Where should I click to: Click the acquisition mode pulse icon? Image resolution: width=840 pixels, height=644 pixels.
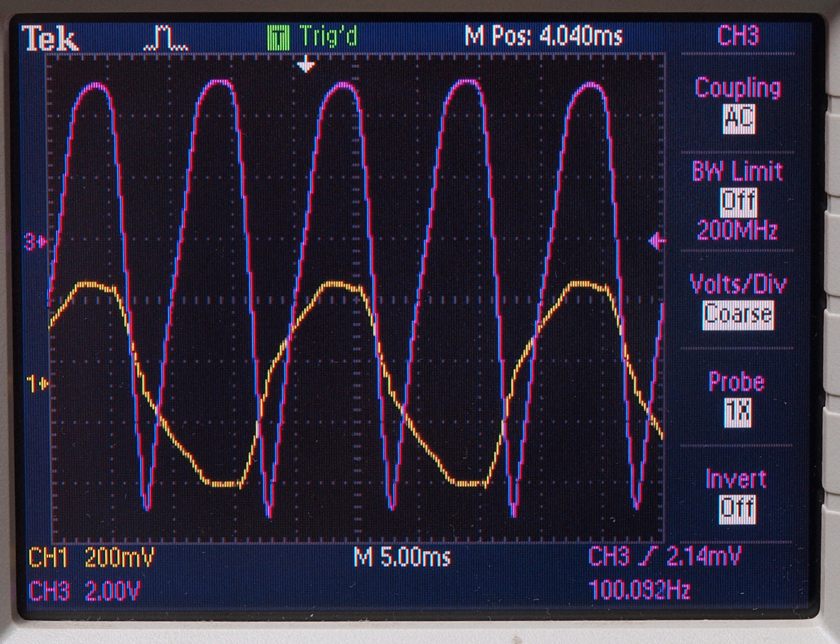point(166,39)
